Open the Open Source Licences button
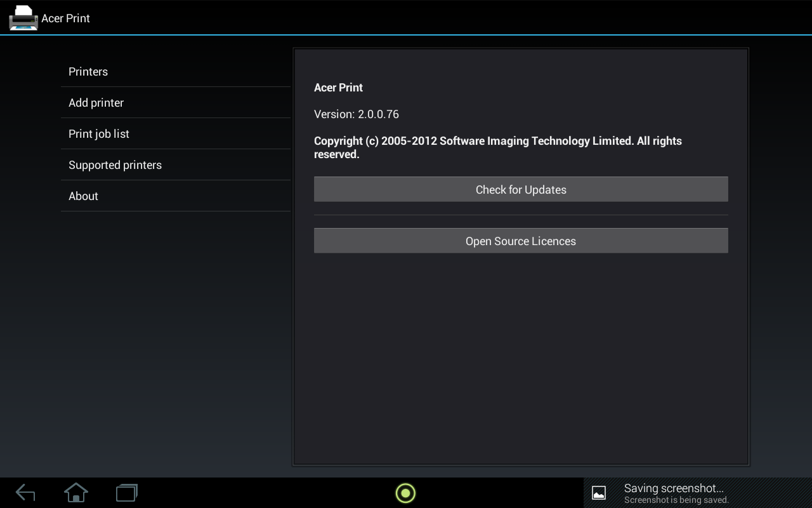 [x=520, y=241]
